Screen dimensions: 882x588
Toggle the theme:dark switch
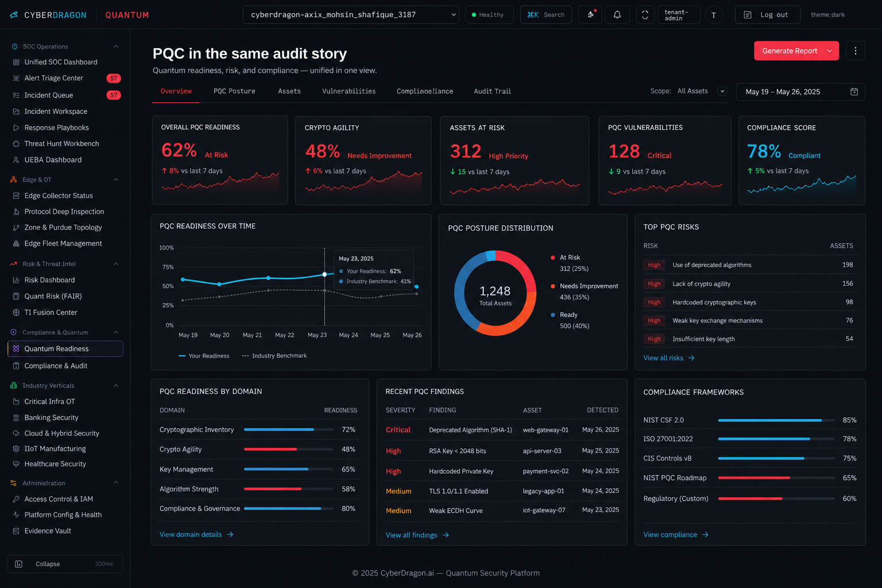tap(827, 15)
